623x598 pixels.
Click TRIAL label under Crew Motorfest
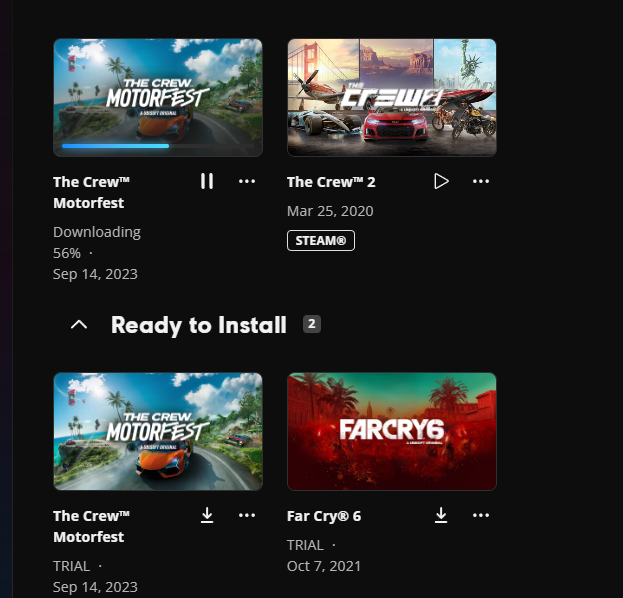coord(72,566)
